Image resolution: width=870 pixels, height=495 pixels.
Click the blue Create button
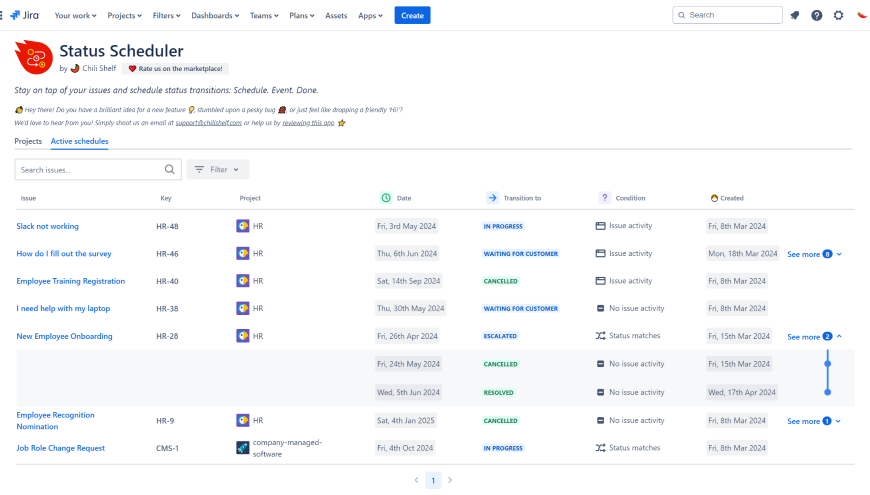coord(412,15)
